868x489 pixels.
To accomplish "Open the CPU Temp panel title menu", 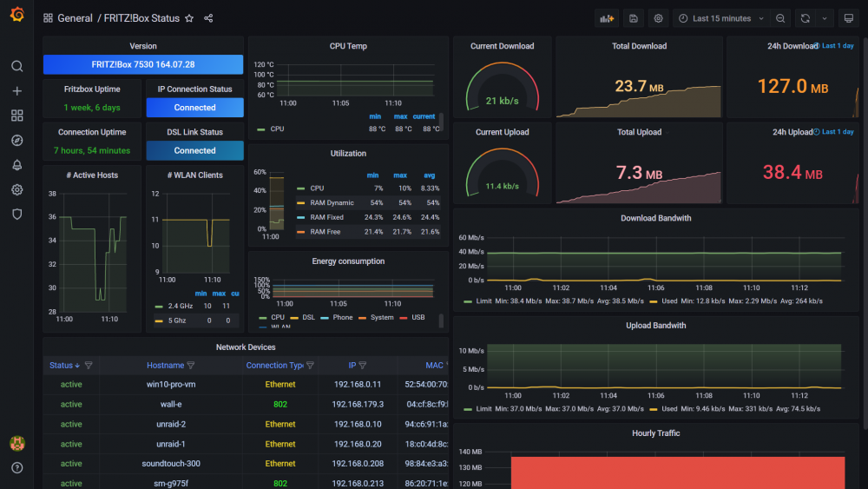I will pyautogui.click(x=348, y=46).
